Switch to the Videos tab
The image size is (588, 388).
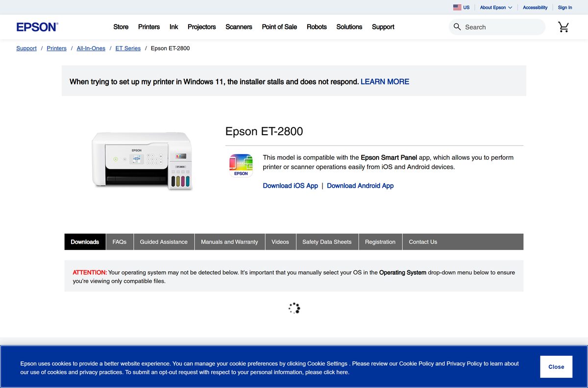coord(280,242)
